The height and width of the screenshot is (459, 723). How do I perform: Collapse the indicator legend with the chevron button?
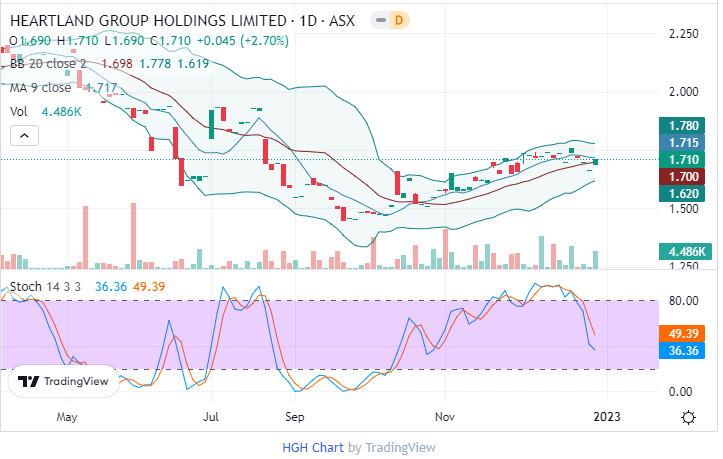pyautogui.click(x=24, y=136)
